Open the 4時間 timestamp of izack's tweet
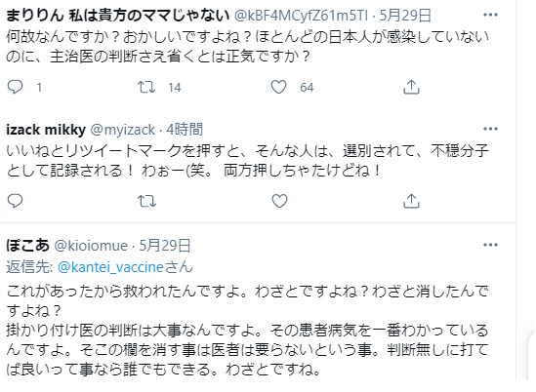 point(185,130)
